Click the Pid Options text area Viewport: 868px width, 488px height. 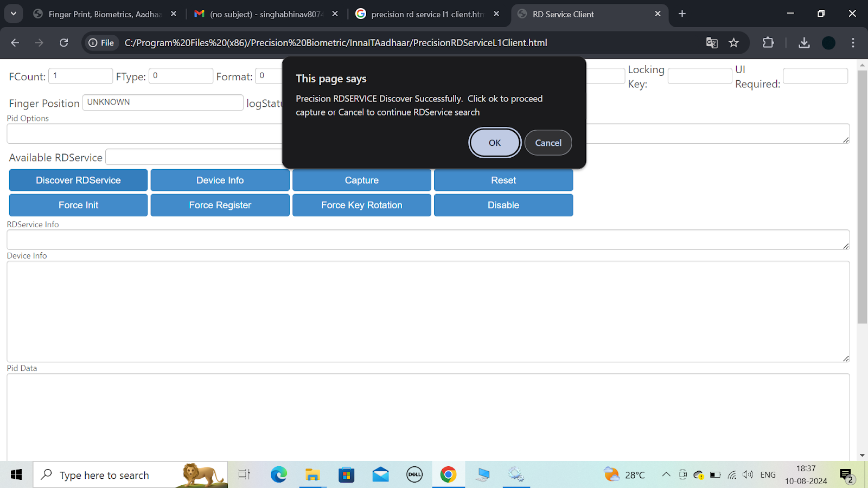click(x=428, y=133)
